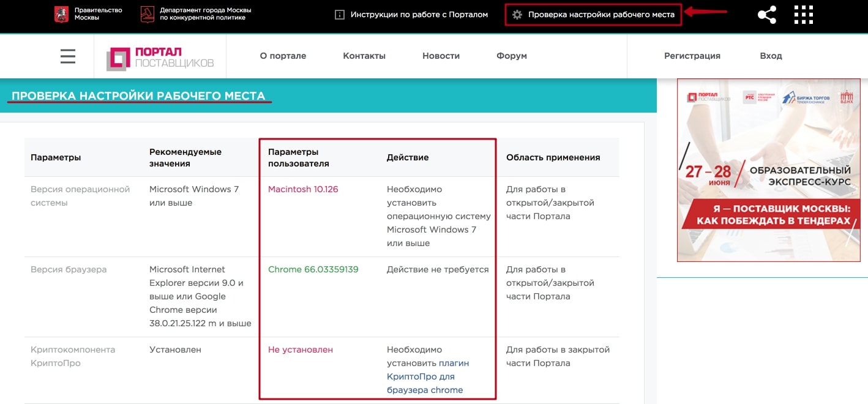868x404 pixels.
Task: Go to Контакты page
Action: click(364, 56)
